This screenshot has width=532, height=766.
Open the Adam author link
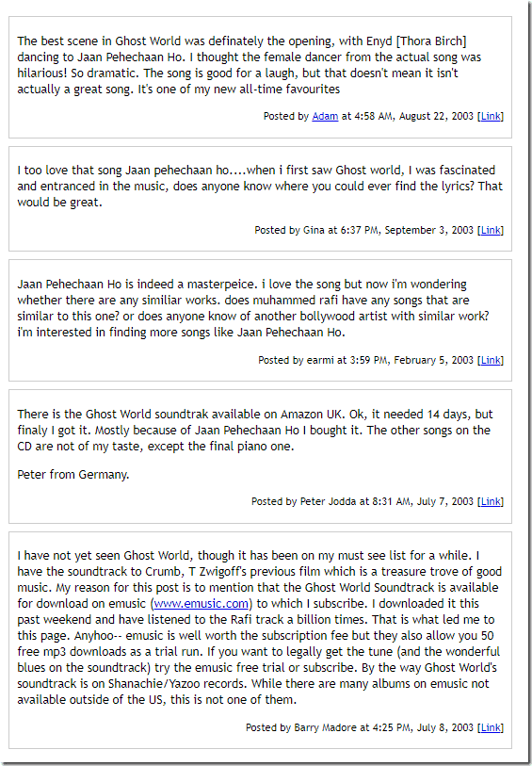point(325,116)
